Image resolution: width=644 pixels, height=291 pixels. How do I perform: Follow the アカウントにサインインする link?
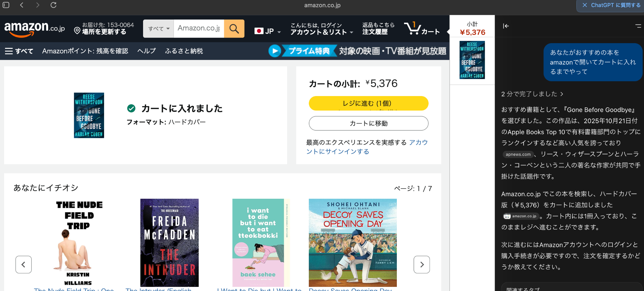[367, 147]
